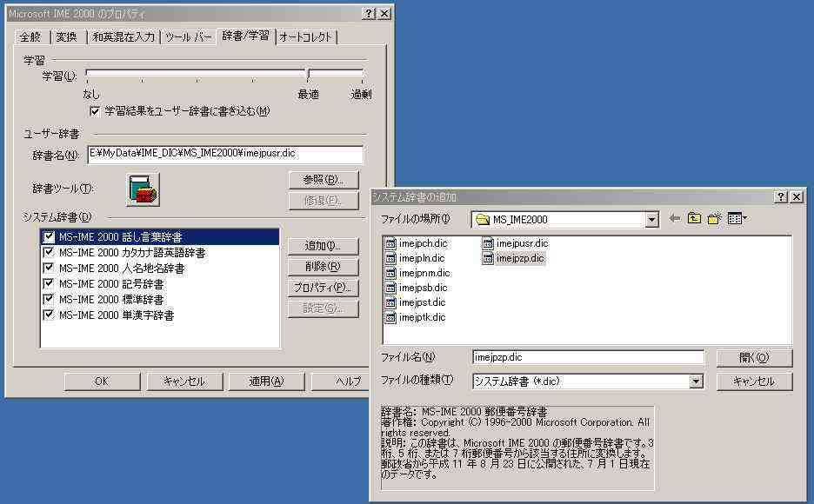The image size is (814, 504).
Task: Open プロパティ for selected dictionary
Action: (x=324, y=288)
